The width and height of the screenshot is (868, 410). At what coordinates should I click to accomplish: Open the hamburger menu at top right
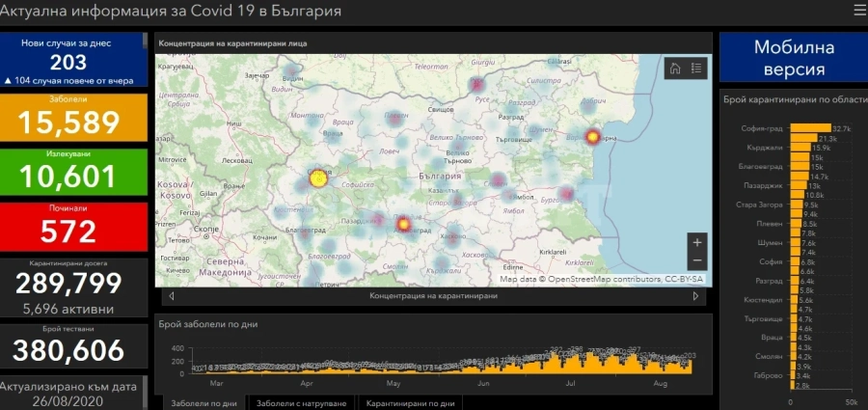pyautogui.click(x=859, y=11)
